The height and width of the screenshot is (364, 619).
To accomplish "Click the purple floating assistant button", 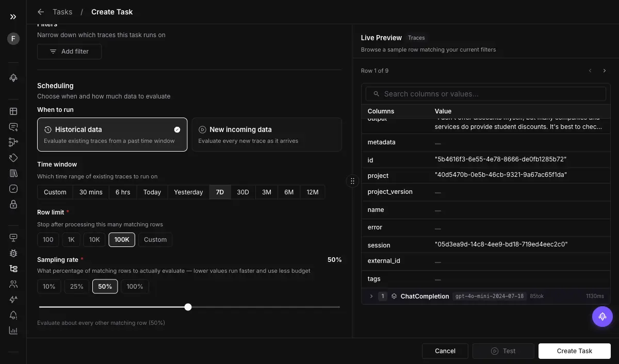I will pyautogui.click(x=602, y=317).
